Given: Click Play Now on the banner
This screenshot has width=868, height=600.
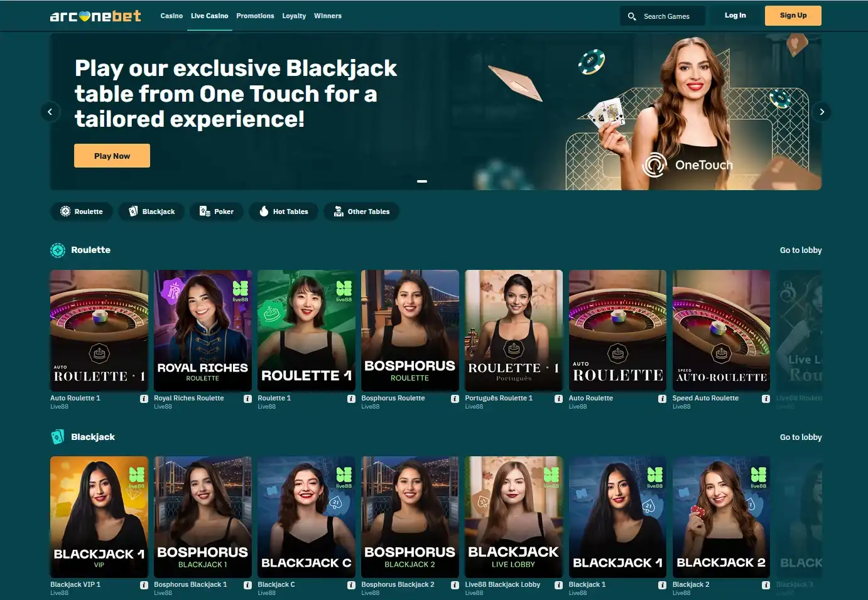Looking at the screenshot, I should coord(112,156).
